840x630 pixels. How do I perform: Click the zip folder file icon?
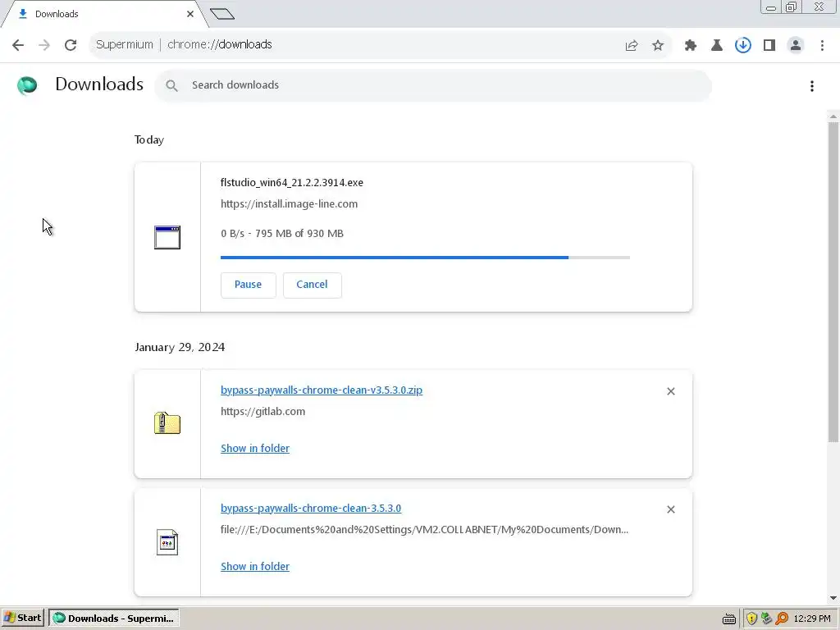click(x=167, y=423)
